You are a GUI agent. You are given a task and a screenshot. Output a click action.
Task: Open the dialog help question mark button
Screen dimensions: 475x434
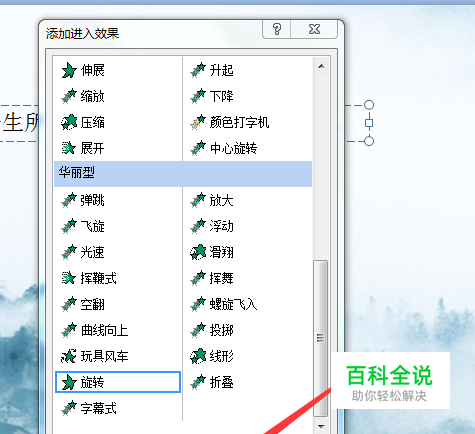277,29
